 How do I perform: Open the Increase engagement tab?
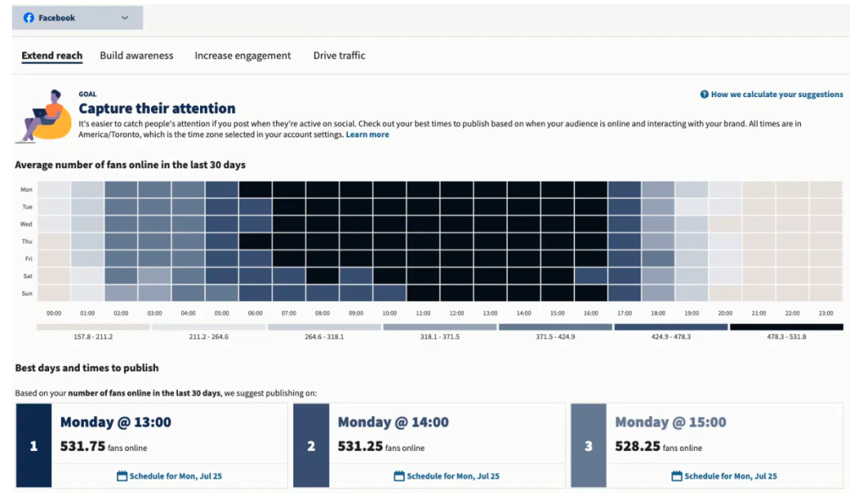pos(243,56)
